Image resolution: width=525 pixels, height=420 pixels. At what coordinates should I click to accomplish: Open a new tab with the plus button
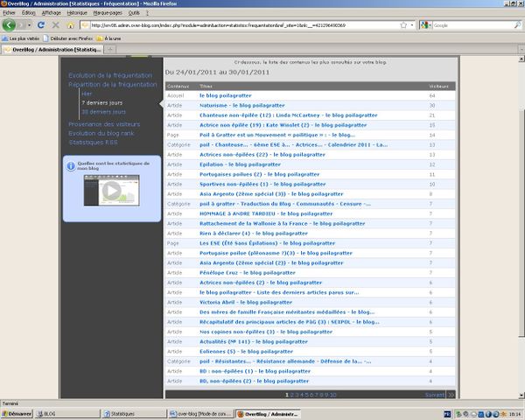point(110,50)
